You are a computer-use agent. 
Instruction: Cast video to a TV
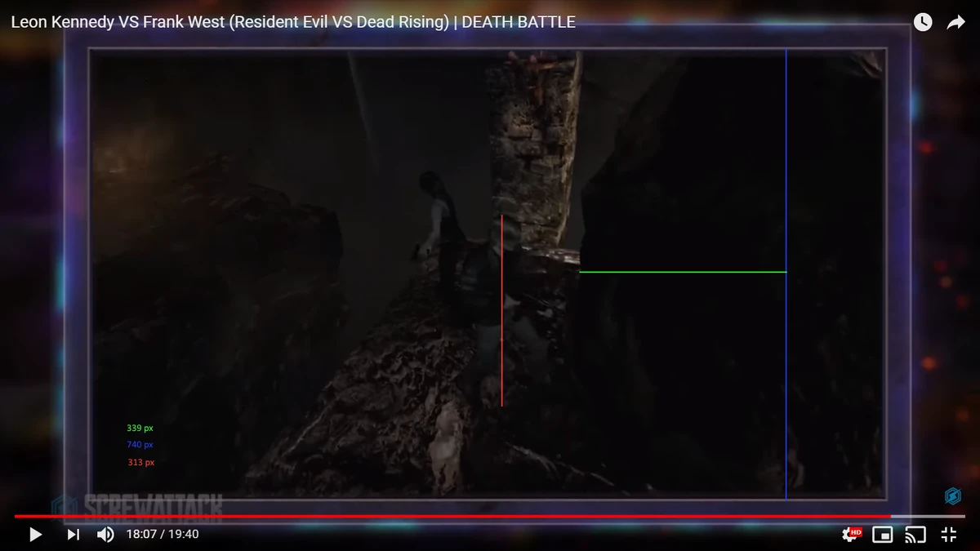point(915,535)
